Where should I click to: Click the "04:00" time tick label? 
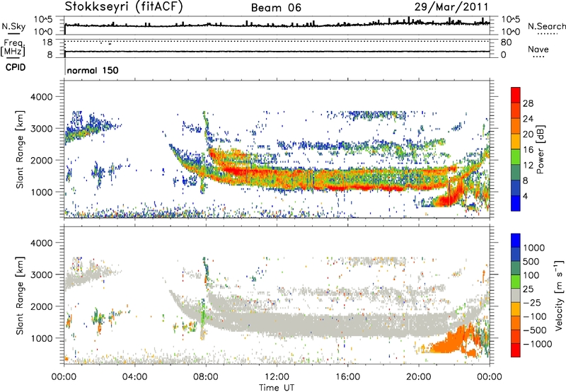pyautogui.click(x=134, y=377)
